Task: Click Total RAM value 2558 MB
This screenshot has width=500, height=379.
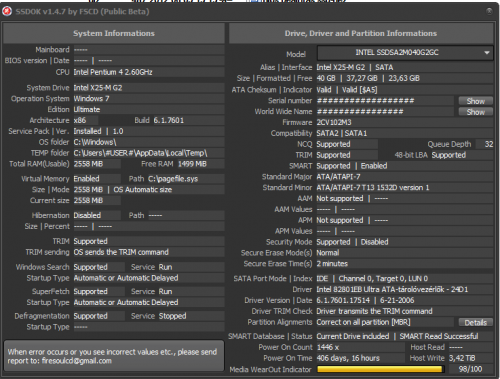Action: (88, 164)
